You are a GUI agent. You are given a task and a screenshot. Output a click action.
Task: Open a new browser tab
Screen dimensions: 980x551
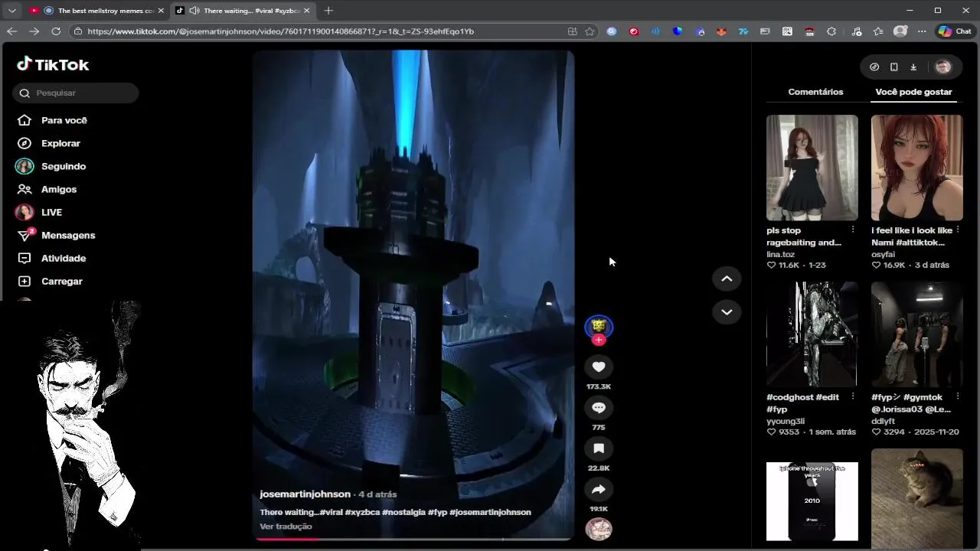point(328,11)
